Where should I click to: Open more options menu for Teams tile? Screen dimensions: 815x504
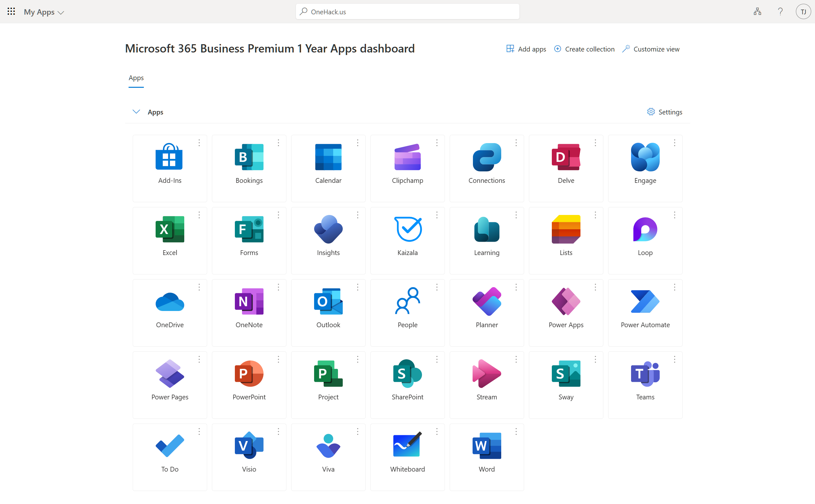click(674, 359)
